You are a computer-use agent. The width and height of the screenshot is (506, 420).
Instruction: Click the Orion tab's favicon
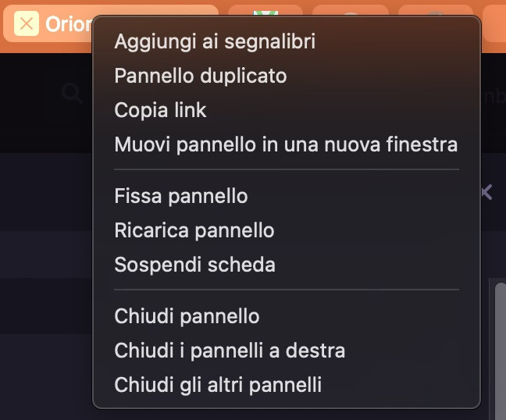(27, 23)
